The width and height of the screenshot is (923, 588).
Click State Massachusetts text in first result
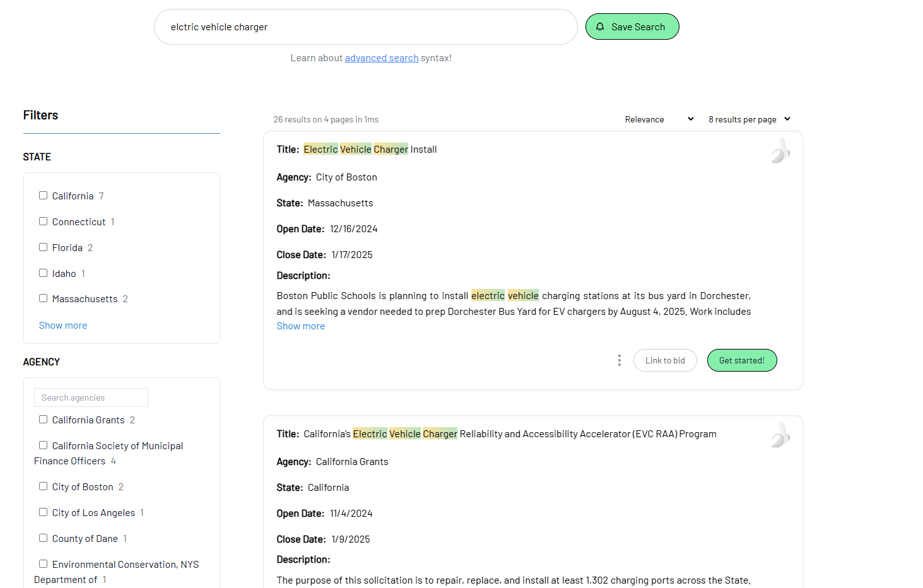tap(325, 203)
